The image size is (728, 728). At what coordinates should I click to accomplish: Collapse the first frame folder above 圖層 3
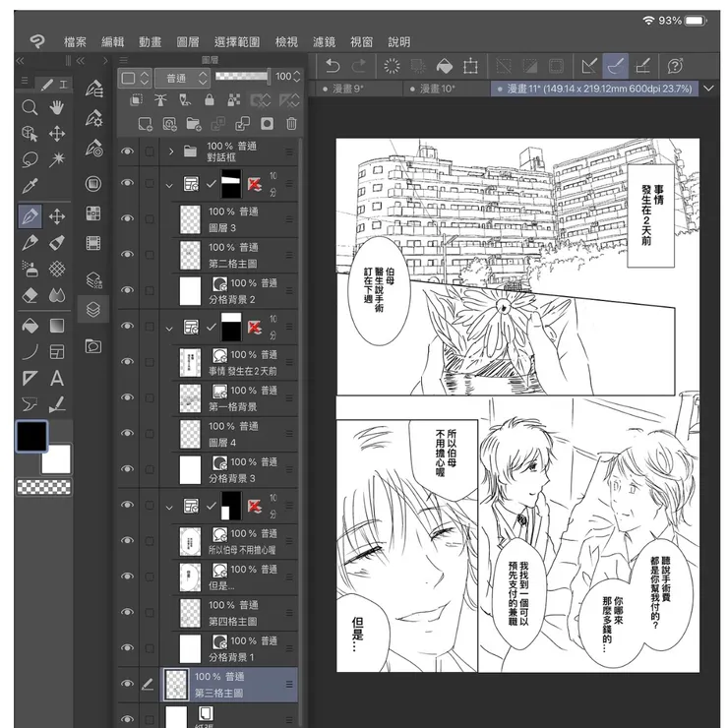pyautogui.click(x=169, y=185)
